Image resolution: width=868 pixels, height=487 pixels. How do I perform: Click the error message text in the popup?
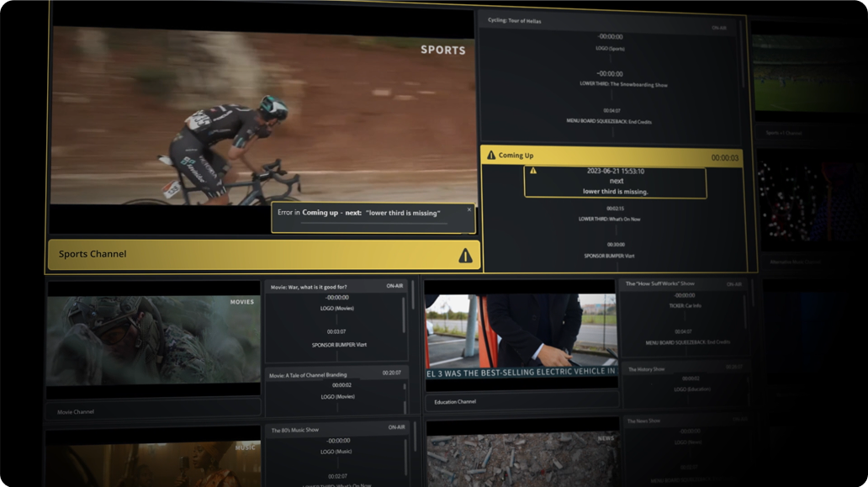point(358,213)
